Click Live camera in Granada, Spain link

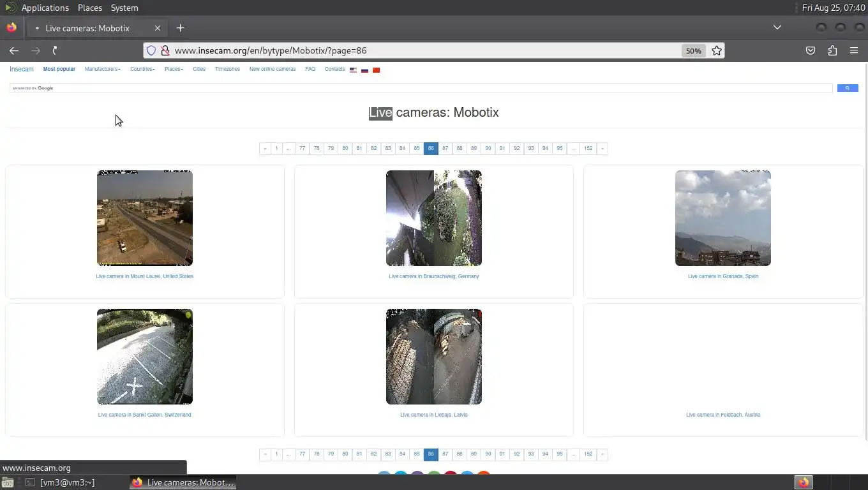click(x=723, y=276)
